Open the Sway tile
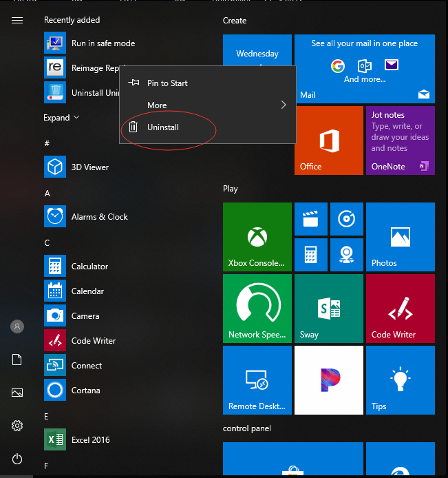The image size is (448, 478). click(329, 309)
